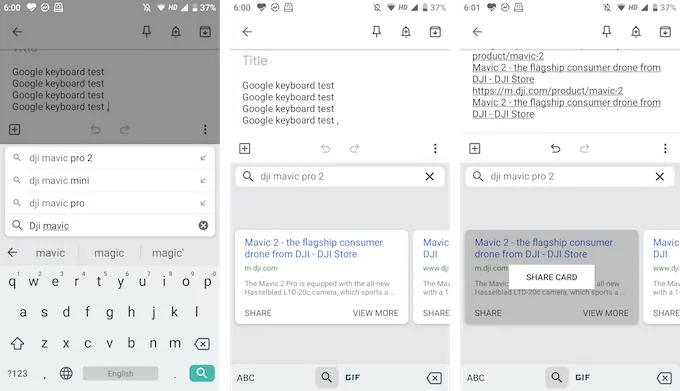Tap the SHARE CARD popup button
680x391 pixels.
(x=552, y=277)
